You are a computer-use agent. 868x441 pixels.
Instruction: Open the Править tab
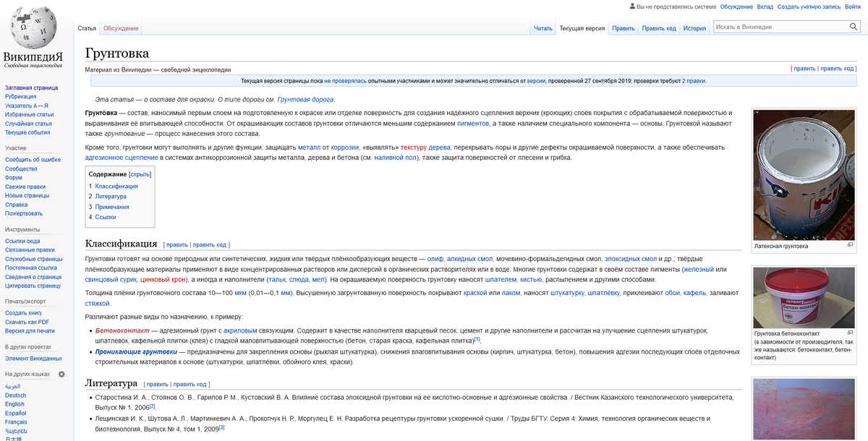[x=623, y=28]
